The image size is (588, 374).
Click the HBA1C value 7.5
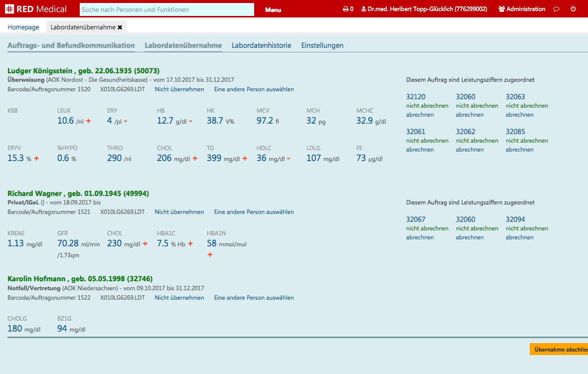(x=163, y=243)
